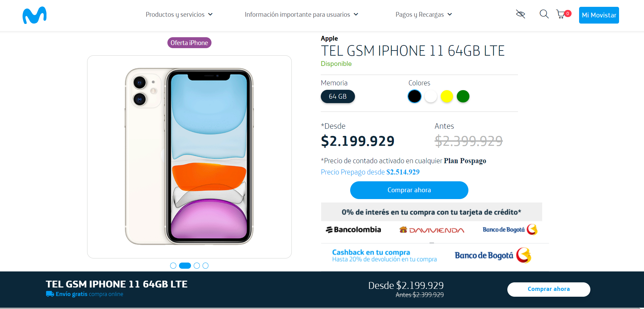Toggle the crossed-eye accessibility icon

click(x=520, y=14)
